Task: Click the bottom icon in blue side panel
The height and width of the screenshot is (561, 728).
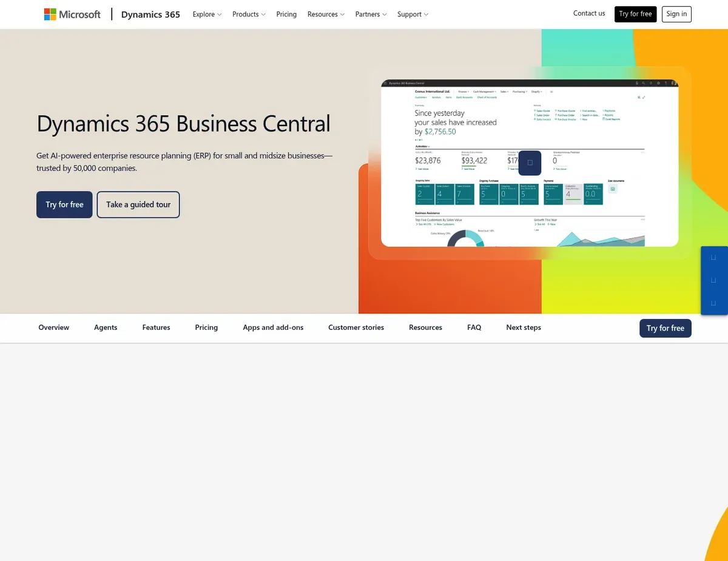Action: (713, 303)
